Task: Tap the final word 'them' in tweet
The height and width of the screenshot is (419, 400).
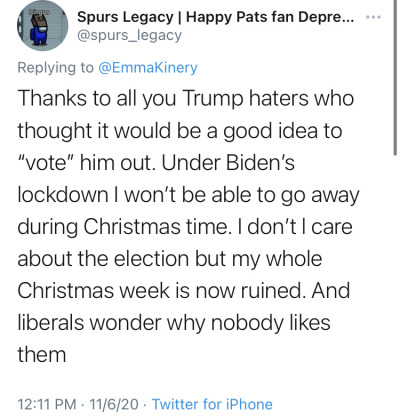Action: (x=42, y=354)
